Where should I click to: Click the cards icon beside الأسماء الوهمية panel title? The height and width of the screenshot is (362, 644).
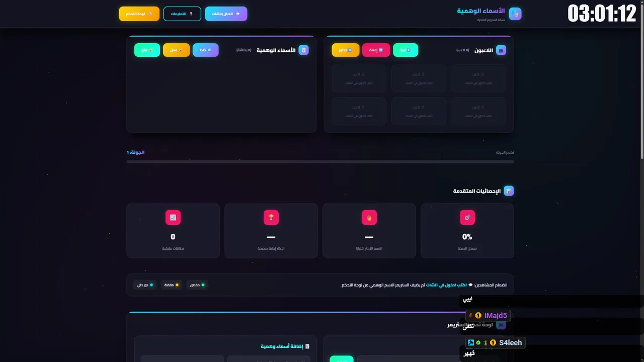point(303,50)
